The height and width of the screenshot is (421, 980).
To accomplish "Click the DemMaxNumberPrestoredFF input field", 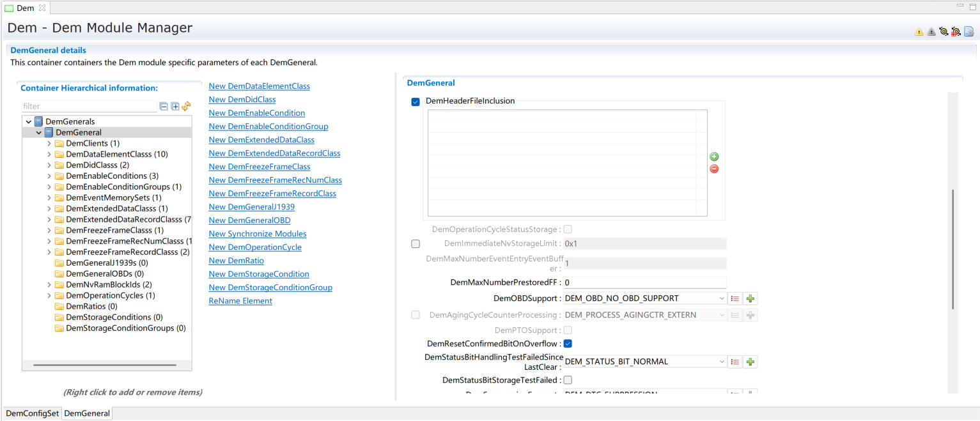I will (644, 282).
